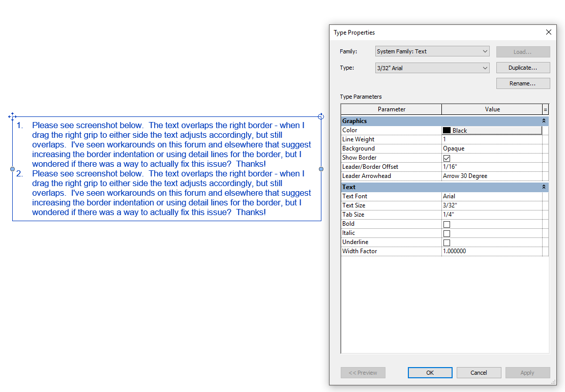Viewport: 565px width, 392px height.
Task: Enable the Underline checkbox
Action: tap(446, 242)
